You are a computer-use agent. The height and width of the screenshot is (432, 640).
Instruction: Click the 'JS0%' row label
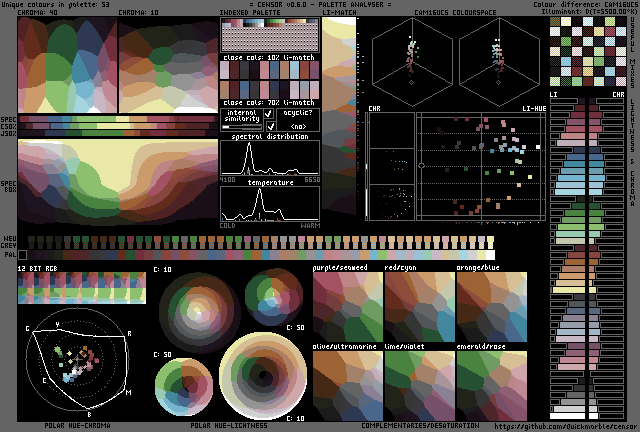[9, 134]
